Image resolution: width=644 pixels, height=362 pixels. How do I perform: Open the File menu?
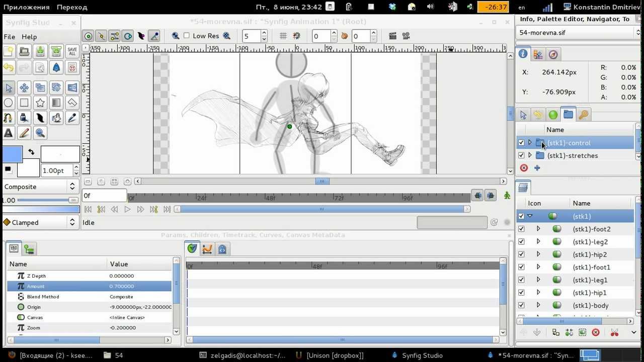point(9,37)
